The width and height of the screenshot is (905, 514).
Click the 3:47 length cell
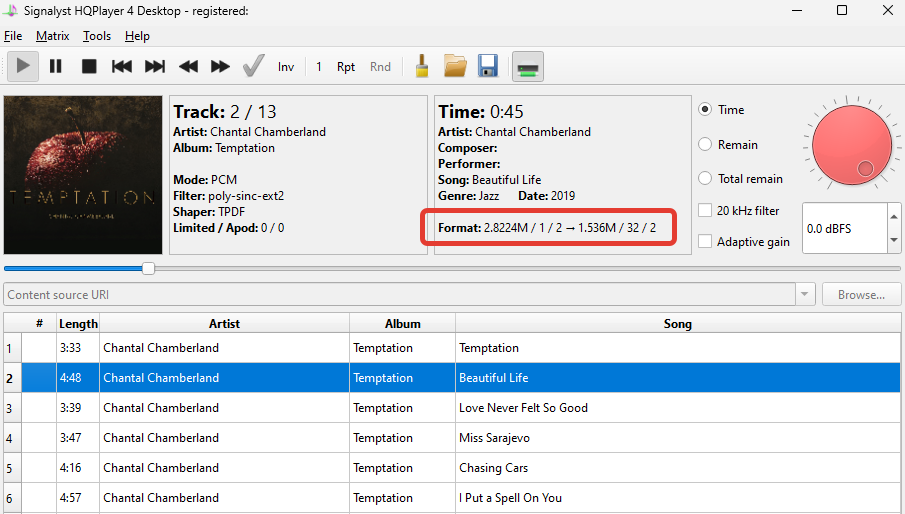pyautogui.click(x=78, y=438)
